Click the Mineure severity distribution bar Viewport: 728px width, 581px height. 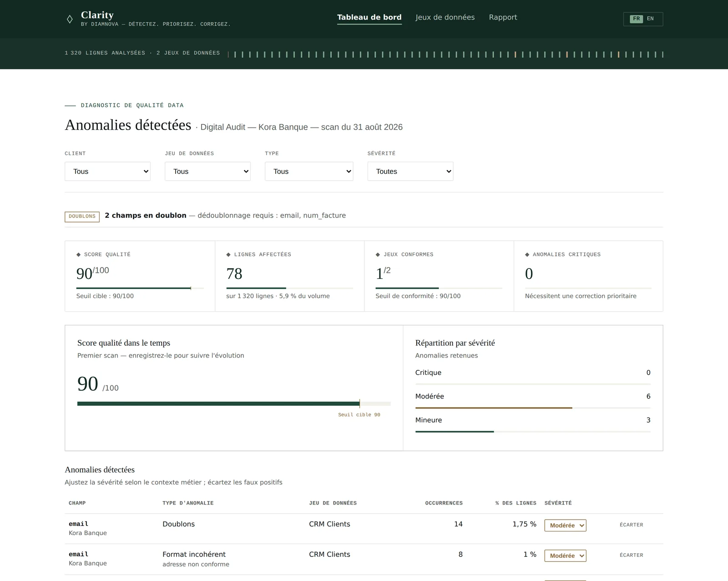pos(533,432)
